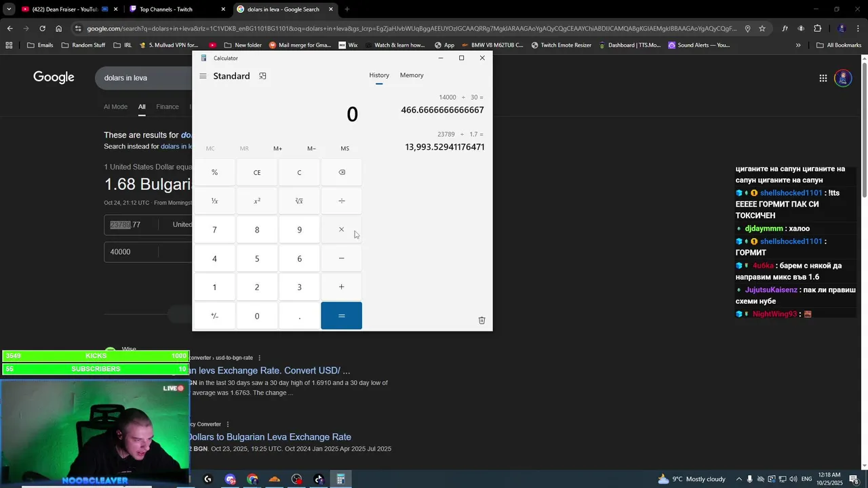Open Calculator app in the taskbar
This screenshot has width=868, height=488.
click(x=340, y=479)
